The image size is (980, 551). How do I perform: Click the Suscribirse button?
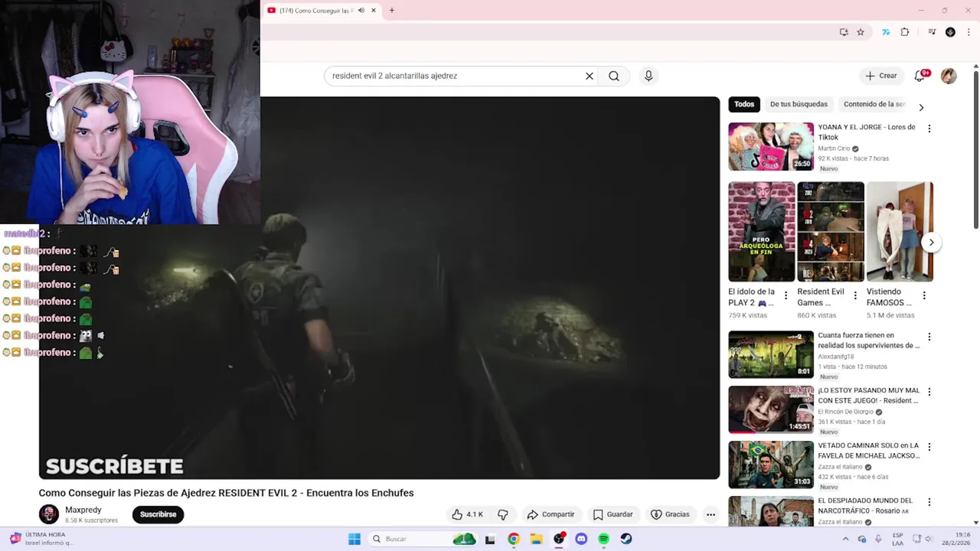[x=158, y=514]
